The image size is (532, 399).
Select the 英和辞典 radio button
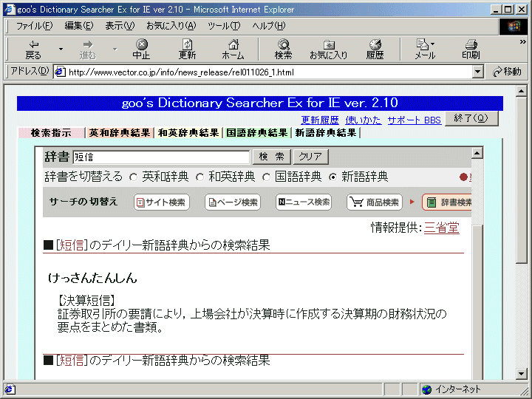tap(134, 177)
